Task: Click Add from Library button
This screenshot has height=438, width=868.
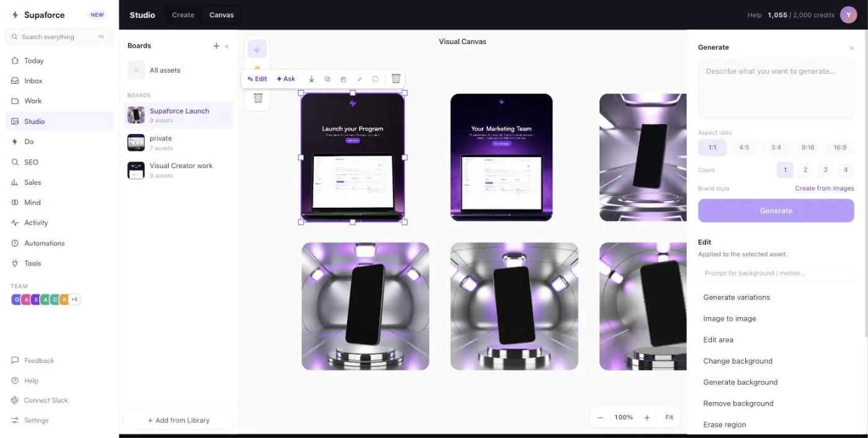Action: [179, 420]
